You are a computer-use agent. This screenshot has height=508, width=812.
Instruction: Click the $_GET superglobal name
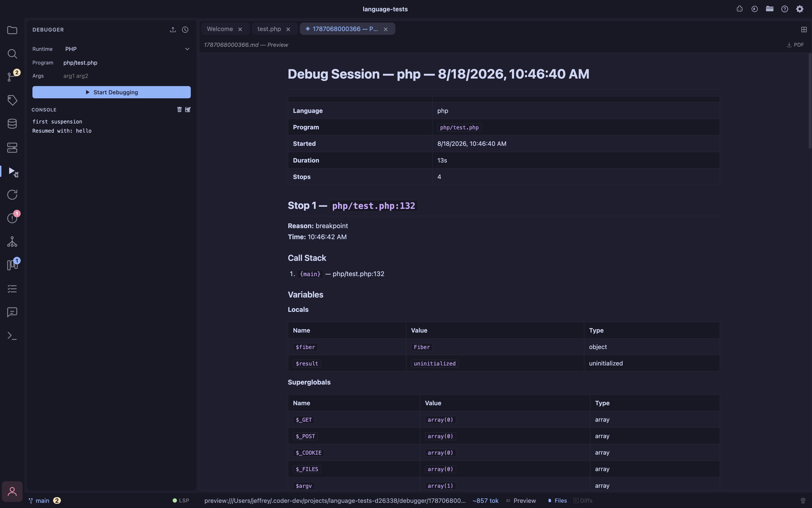pos(304,420)
